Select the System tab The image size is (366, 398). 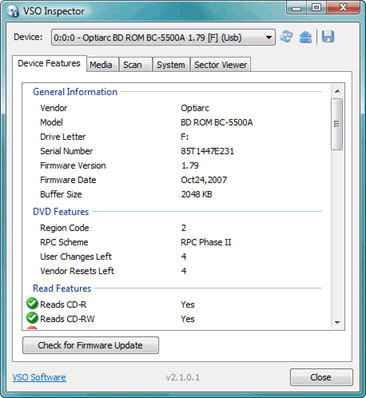[x=171, y=65]
